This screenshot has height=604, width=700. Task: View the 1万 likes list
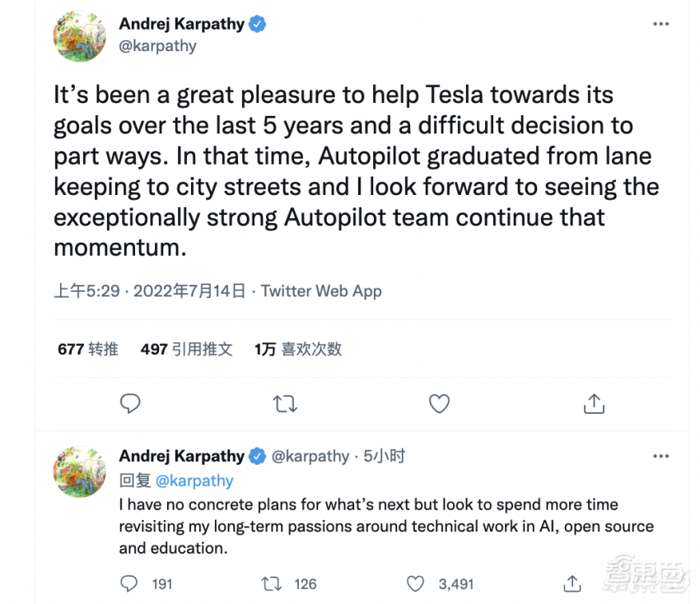tap(298, 349)
